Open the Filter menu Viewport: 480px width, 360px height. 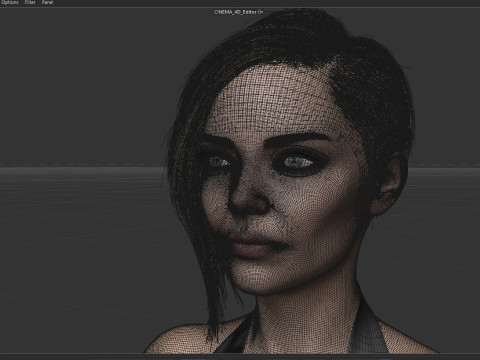pyautogui.click(x=30, y=2)
